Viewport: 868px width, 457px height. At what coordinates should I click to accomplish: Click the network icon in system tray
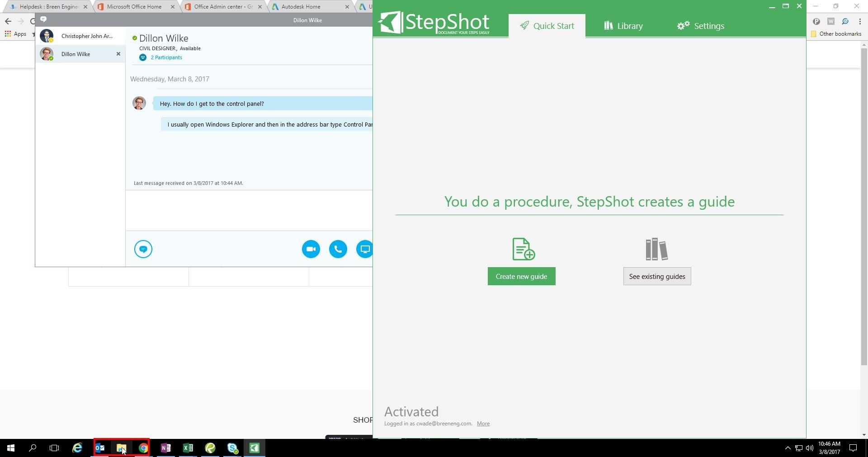(x=799, y=448)
